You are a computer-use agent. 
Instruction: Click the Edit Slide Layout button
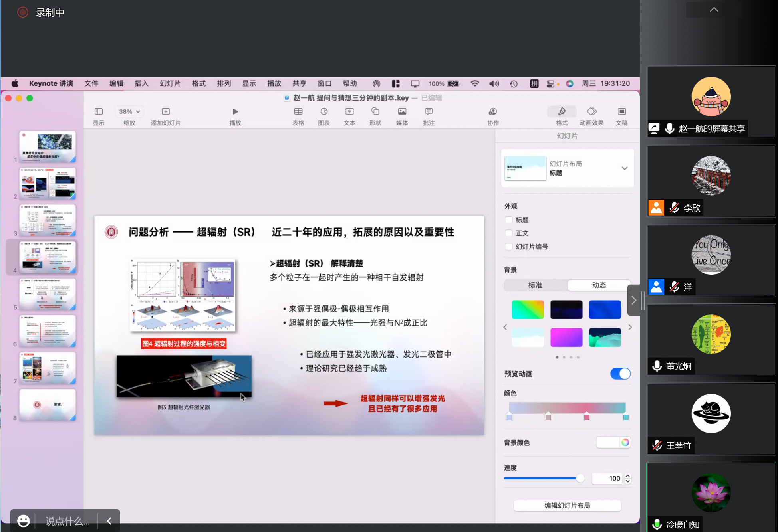coord(567,505)
